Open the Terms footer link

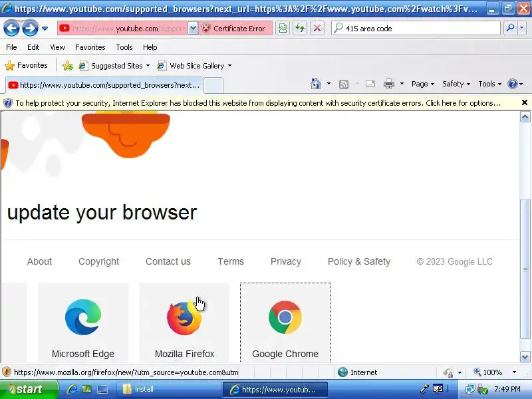pyautogui.click(x=231, y=261)
